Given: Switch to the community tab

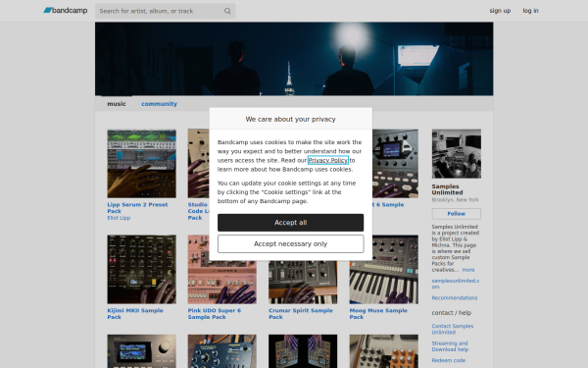Looking at the screenshot, I should click(159, 104).
